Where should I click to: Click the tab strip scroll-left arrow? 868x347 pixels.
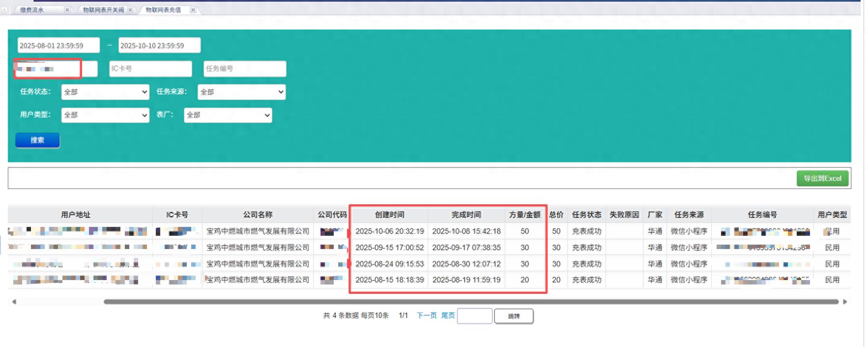point(4,10)
